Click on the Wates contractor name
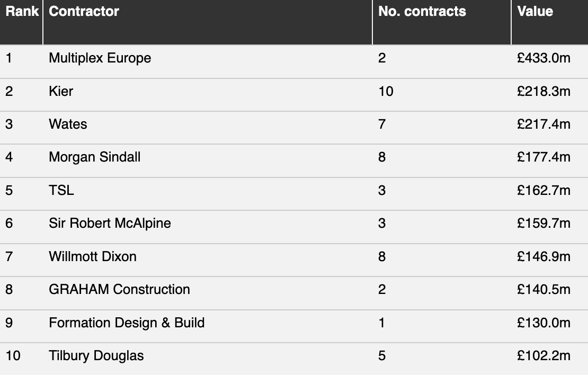Screen dimensions: 588x375 (68, 124)
